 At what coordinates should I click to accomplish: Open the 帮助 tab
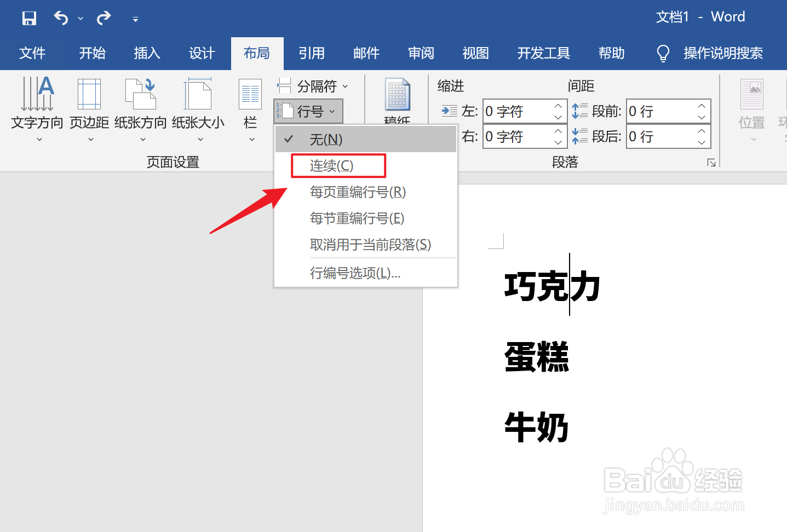(x=612, y=53)
